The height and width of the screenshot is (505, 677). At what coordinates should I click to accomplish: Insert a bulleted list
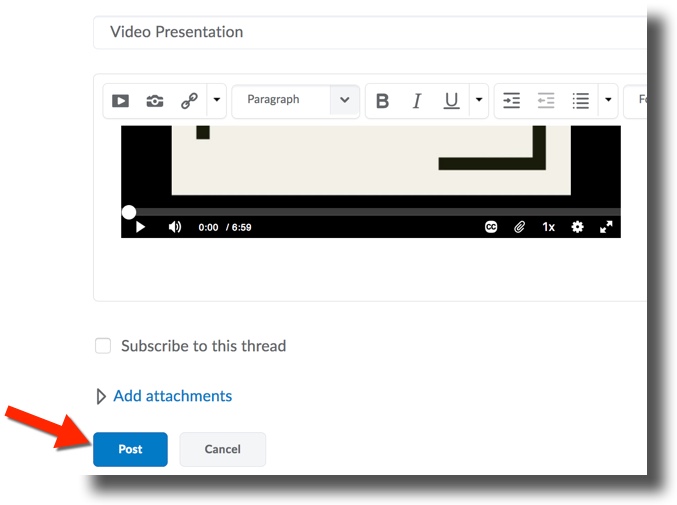[580, 101]
